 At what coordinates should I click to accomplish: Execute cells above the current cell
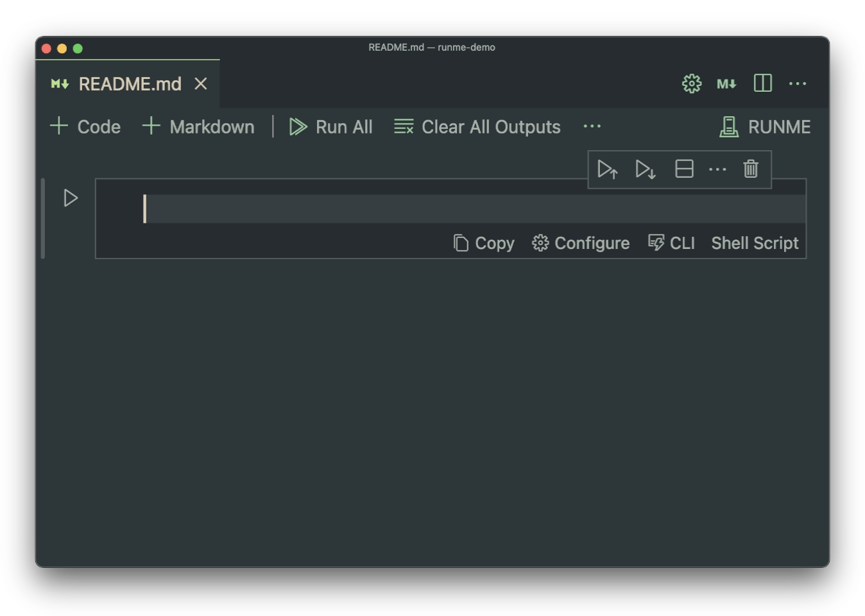pos(608,169)
